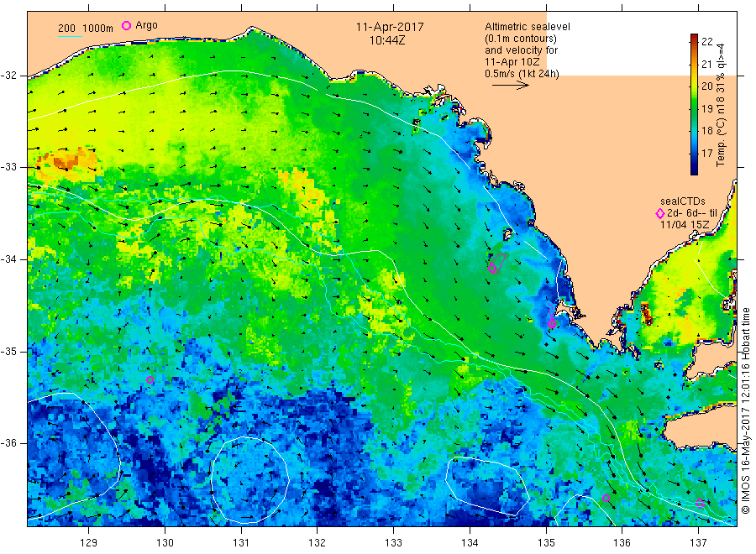Screen dimensions: 756x554
Task: Click the '200 1000m' depth legend text
Action: [x=86, y=29]
